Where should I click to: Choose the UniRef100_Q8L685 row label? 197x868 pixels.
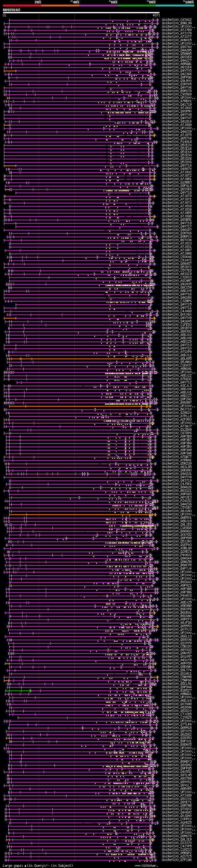tap(177, 358)
